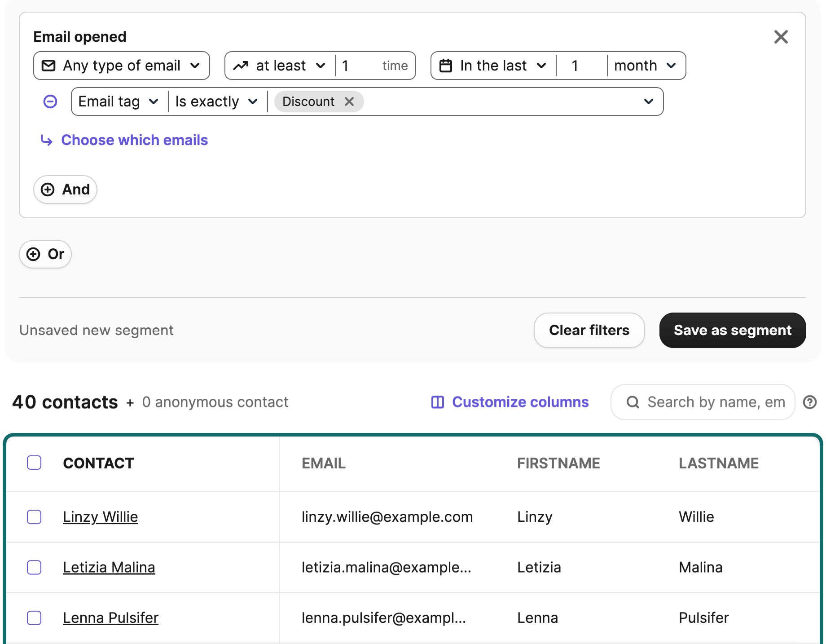Open the Any type of email dropdown

(x=122, y=66)
